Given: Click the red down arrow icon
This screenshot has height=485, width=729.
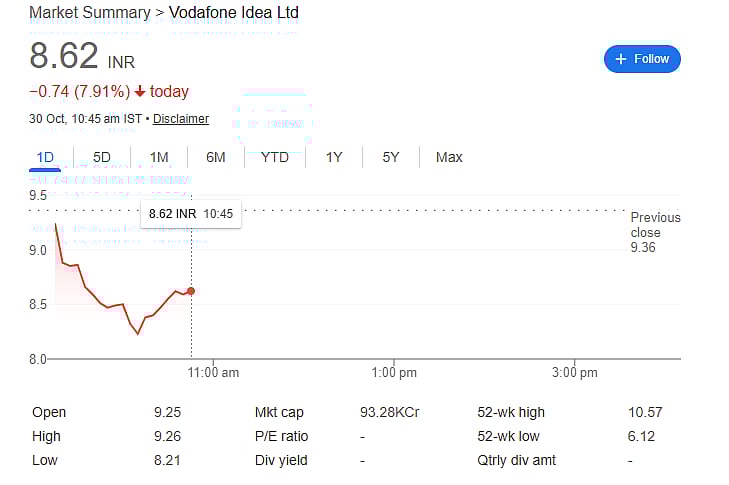Looking at the screenshot, I should (x=140, y=92).
